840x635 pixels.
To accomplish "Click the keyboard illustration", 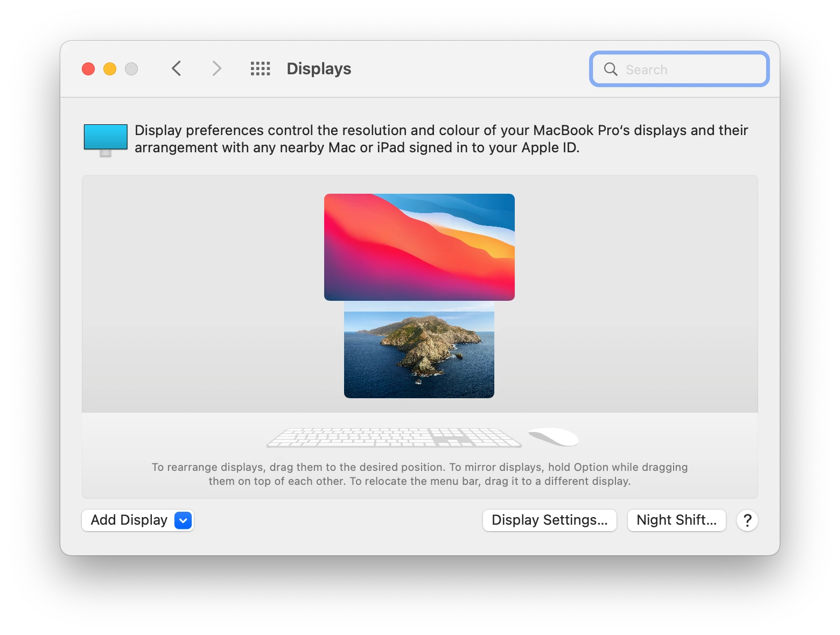I will pos(394,438).
